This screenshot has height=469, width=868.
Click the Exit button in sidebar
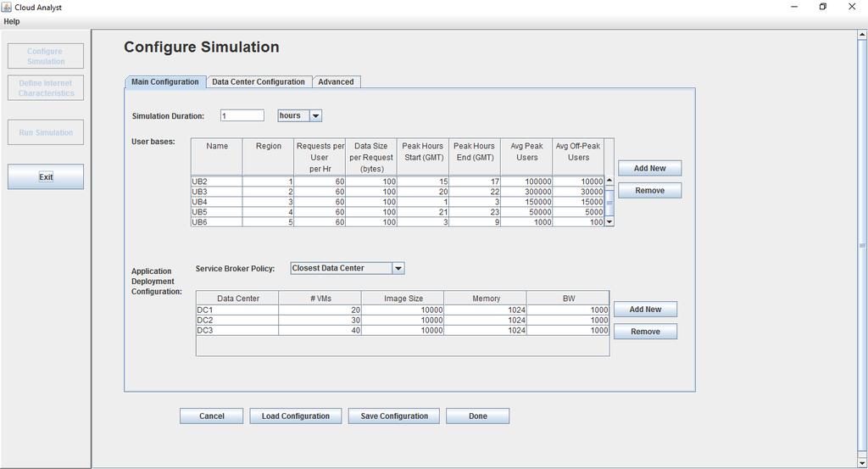point(46,176)
